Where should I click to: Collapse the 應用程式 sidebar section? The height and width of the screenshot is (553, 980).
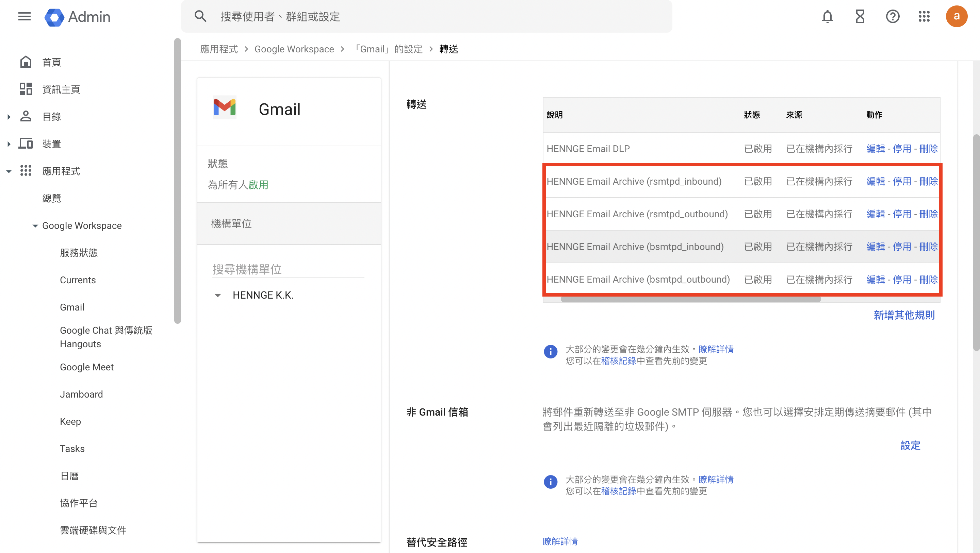pyautogui.click(x=9, y=171)
